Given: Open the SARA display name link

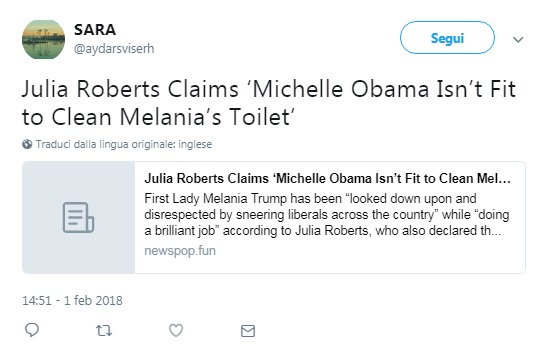Looking at the screenshot, I should pos(95,30).
